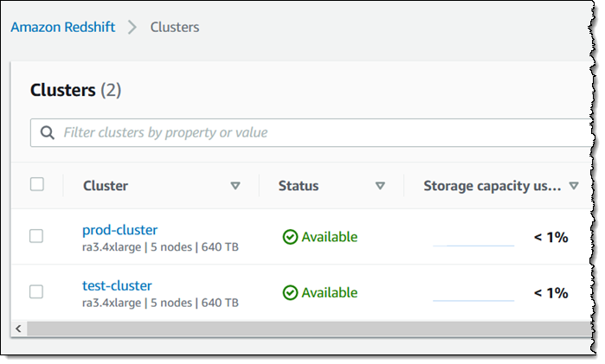
Task: Focus the filter clusters search field
Action: [x=312, y=133]
